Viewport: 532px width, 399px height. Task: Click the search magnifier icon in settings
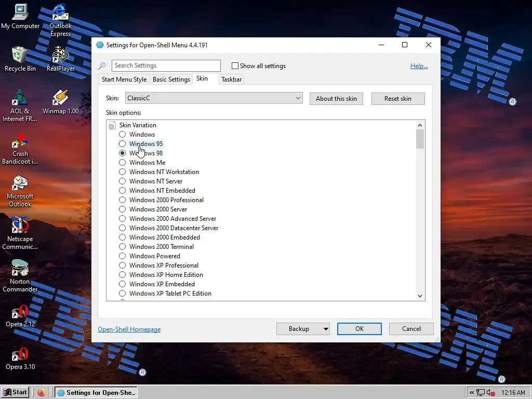click(x=102, y=66)
